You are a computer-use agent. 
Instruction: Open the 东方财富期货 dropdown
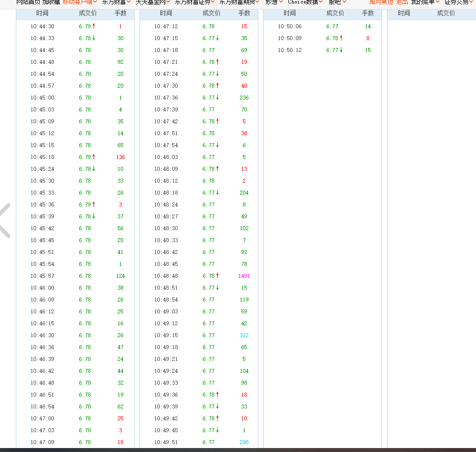coord(239,2)
